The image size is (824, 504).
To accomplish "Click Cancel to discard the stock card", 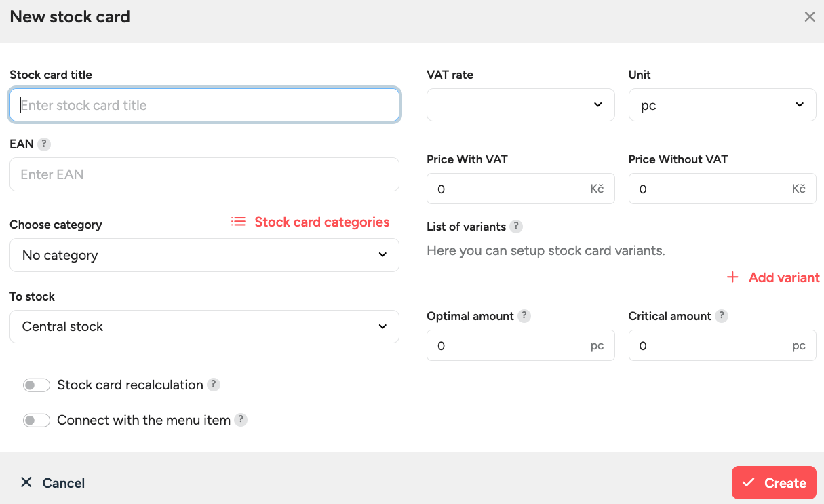I will tap(53, 483).
